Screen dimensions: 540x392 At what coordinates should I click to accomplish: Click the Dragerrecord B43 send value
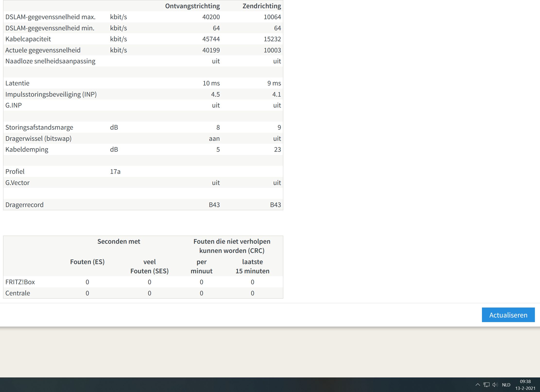click(x=275, y=205)
